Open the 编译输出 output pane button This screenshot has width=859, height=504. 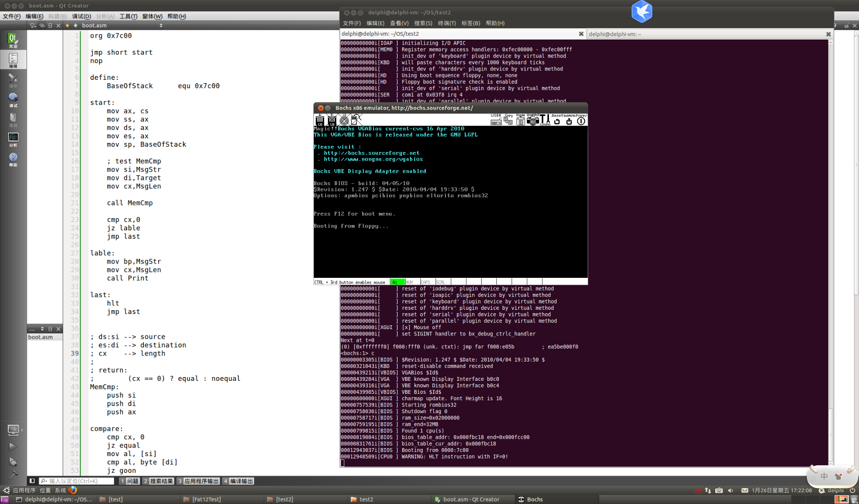pos(238,481)
